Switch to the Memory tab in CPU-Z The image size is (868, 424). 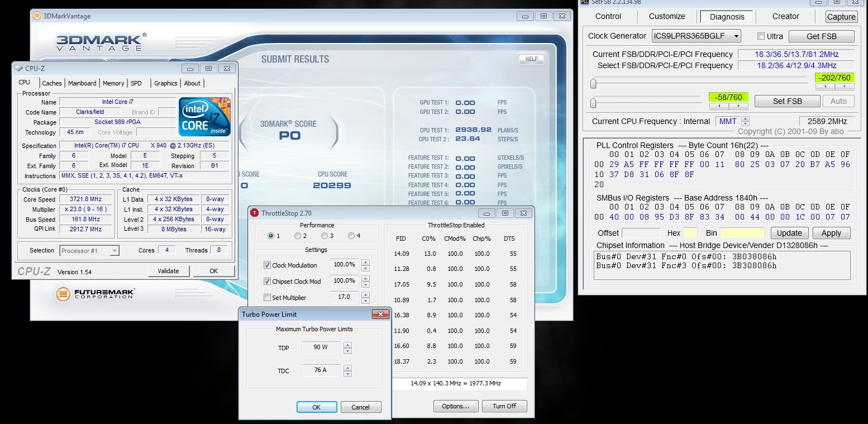point(113,83)
